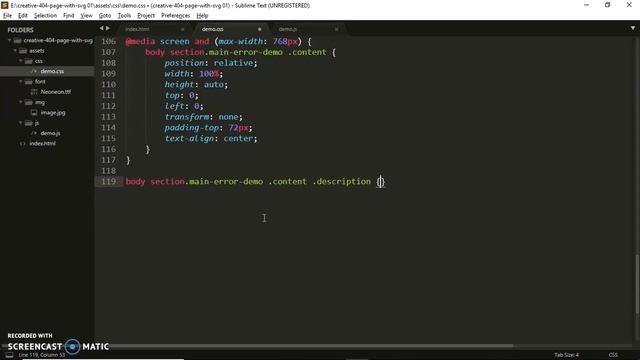
Task: Open index.html in the sidebar
Action: pos(42,144)
